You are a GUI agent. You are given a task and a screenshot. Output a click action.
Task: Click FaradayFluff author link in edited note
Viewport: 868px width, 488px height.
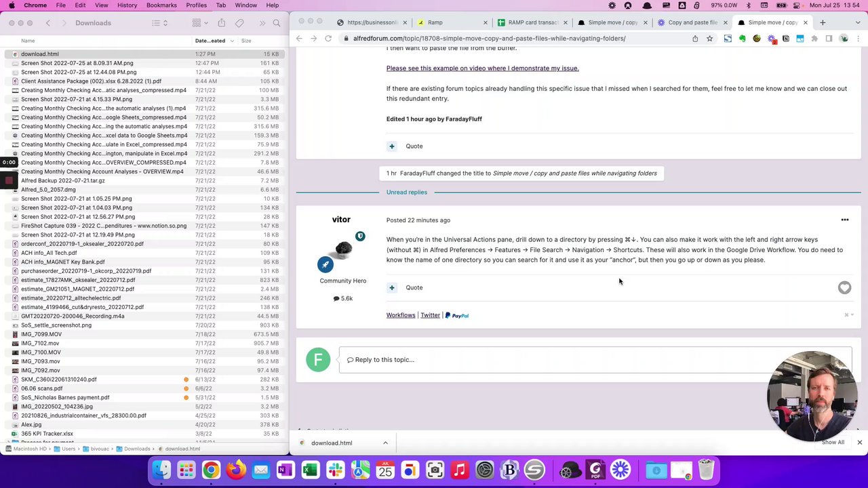click(x=464, y=119)
